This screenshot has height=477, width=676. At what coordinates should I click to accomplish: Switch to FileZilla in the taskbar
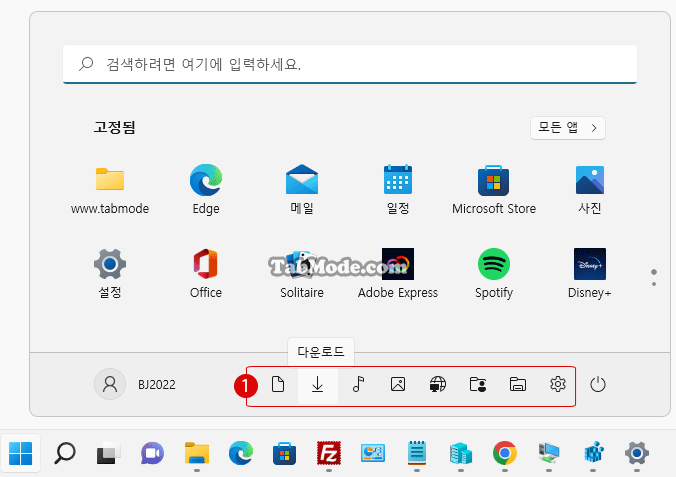(329, 453)
